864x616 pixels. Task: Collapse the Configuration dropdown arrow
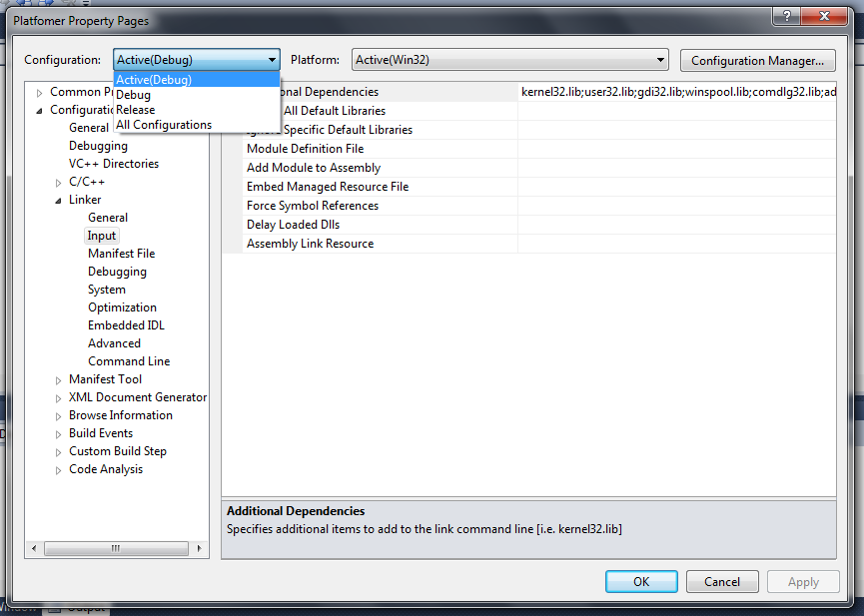271,60
